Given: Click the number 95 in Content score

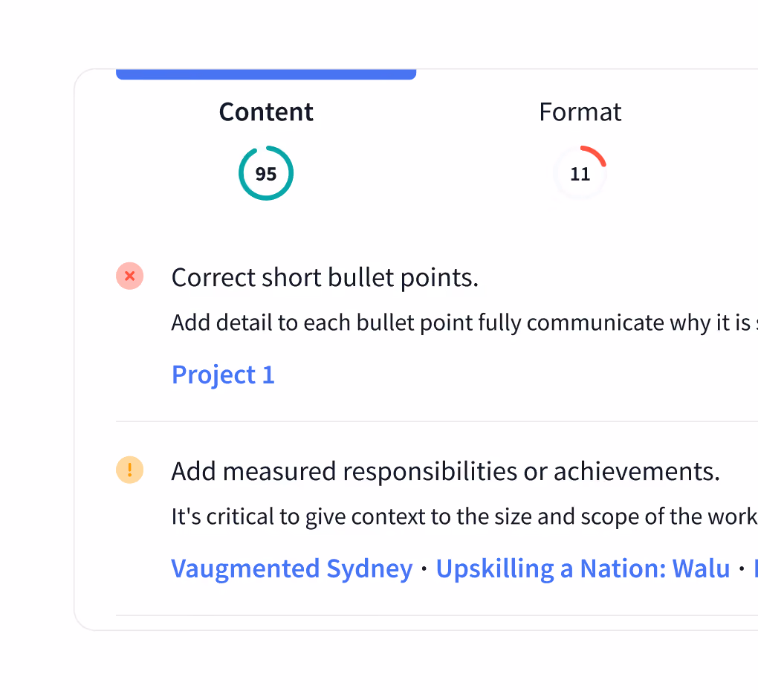Looking at the screenshot, I should click(x=266, y=174).
